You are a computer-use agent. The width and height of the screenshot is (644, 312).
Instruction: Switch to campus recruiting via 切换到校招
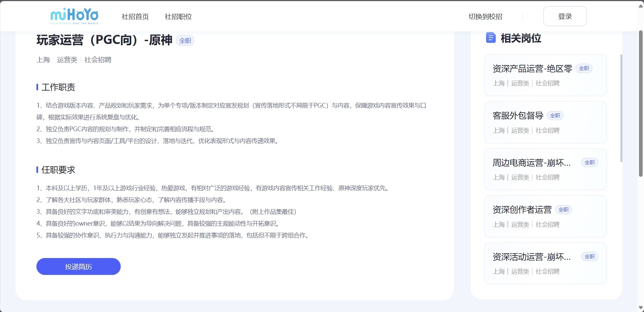pos(485,17)
